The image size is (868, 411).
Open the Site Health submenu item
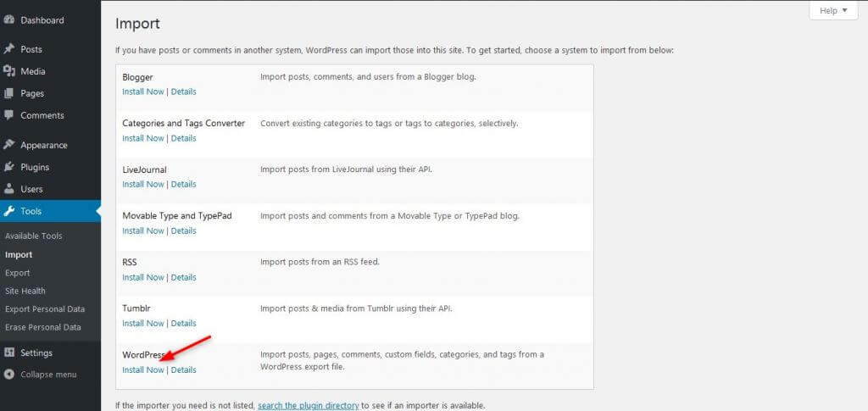[25, 291]
